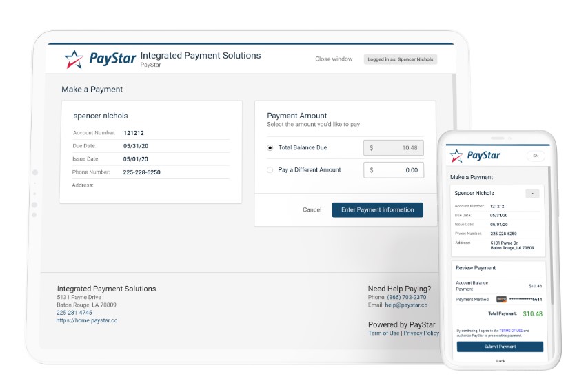Viewport: 586px width, 392px height.
Task: Click the Make a Payment heading on tablet
Action: click(92, 90)
